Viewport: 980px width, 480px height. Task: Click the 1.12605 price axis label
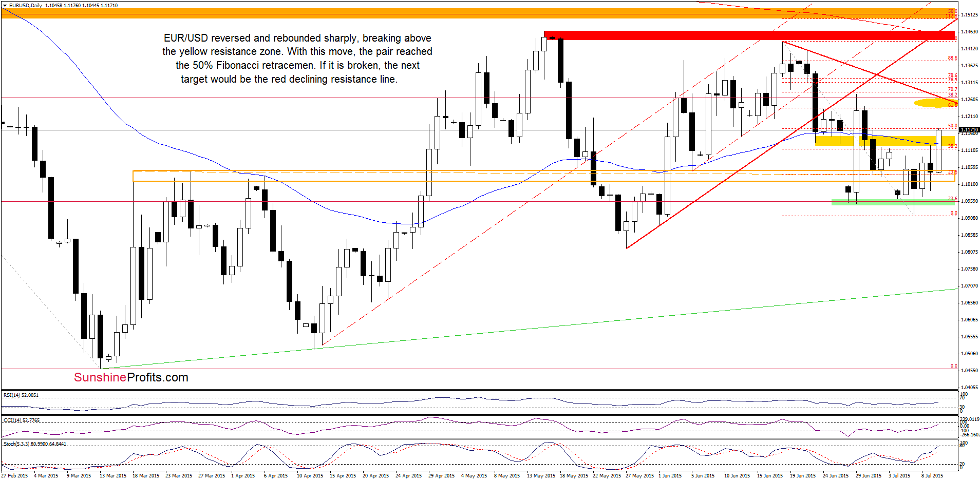pos(969,100)
